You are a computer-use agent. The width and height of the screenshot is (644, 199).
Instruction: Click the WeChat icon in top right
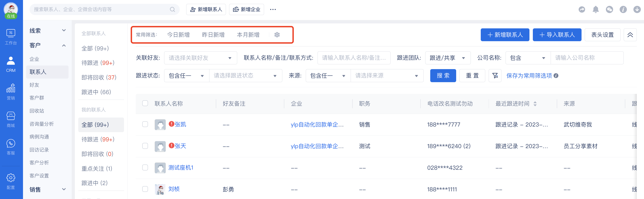(x=609, y=9)
